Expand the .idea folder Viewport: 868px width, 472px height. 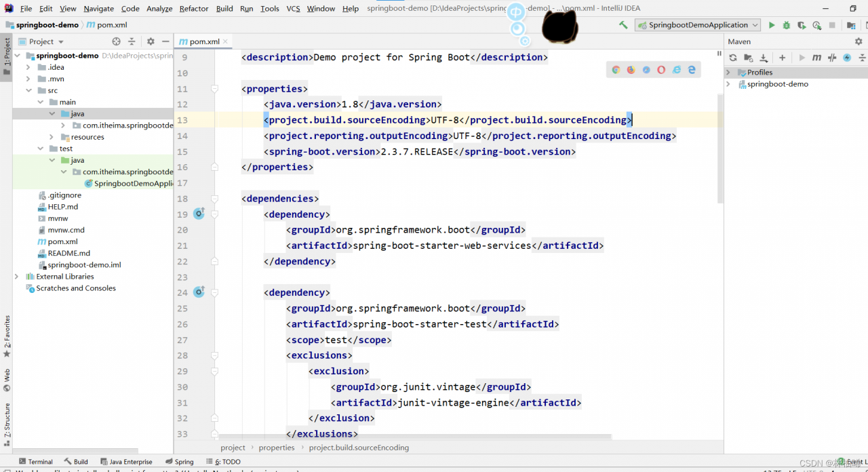(x=28, y=67)
